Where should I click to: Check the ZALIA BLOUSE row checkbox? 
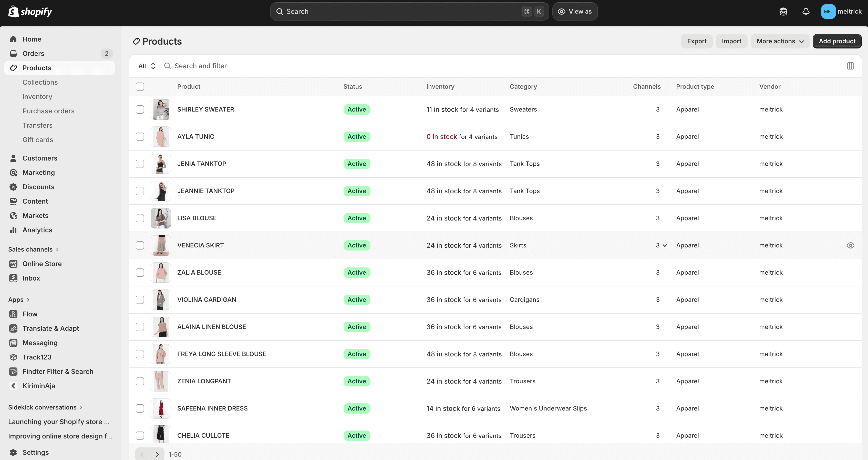pyautogui.click(x=140, y=273)
